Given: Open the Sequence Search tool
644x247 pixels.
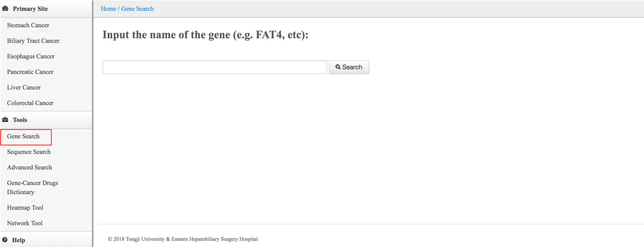Looking at the screenshot, I should (x=29, y=152).
